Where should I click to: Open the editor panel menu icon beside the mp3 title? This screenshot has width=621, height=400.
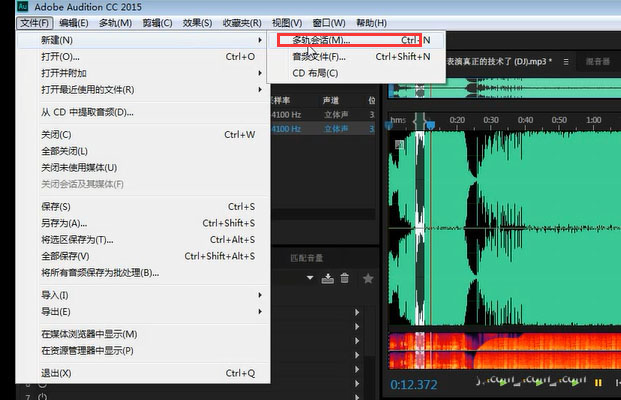pos(566,62)
